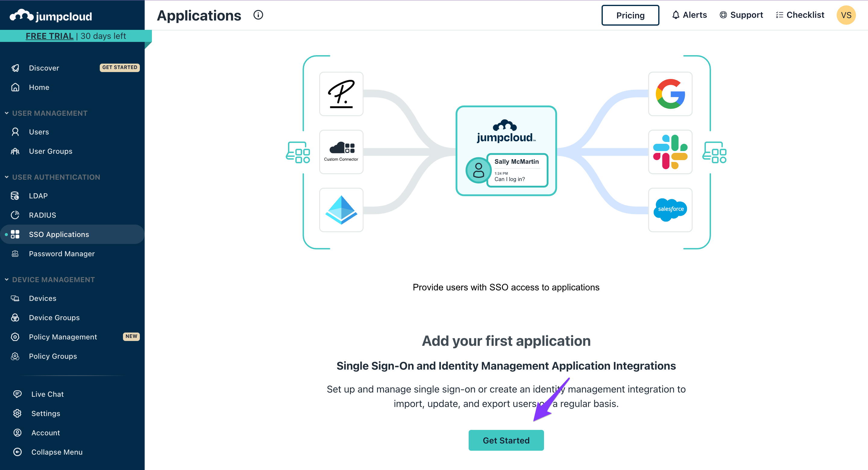Image resolution: width=868 pixels, height=470 pixels.
Task: Select RADIUS in the sidebar
Action: pos(42,215)
